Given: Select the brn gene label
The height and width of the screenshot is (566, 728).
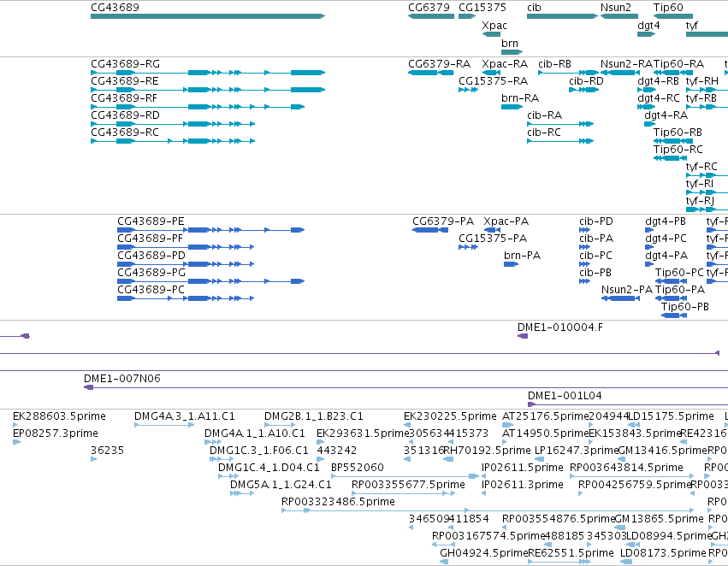Looking at the screenshot, I should coord(510,43).
